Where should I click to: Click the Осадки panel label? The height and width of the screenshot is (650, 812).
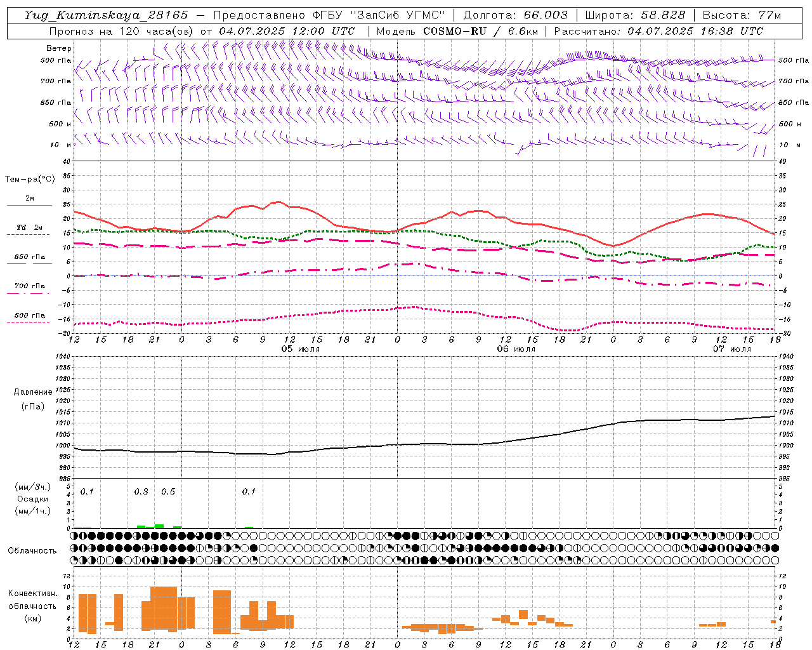click(x=33, y=499)
